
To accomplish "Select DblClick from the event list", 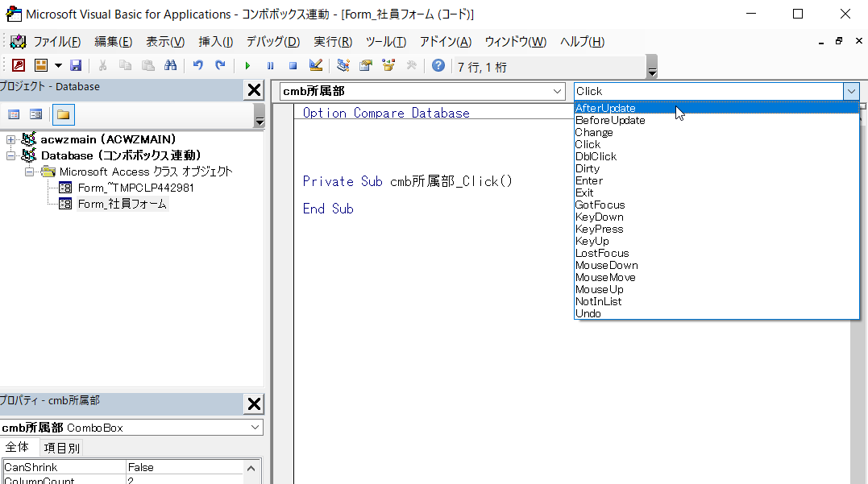I will [716, 156].
